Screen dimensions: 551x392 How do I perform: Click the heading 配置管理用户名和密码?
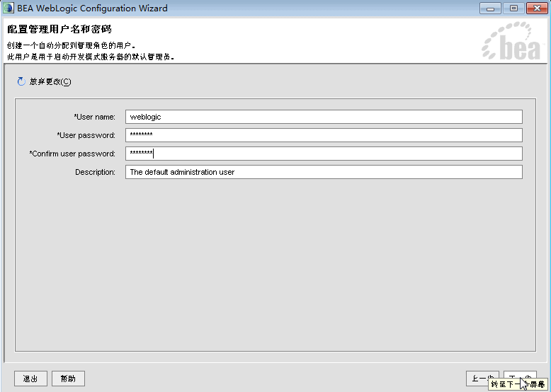pyautogui.click(x=59, y=29)
